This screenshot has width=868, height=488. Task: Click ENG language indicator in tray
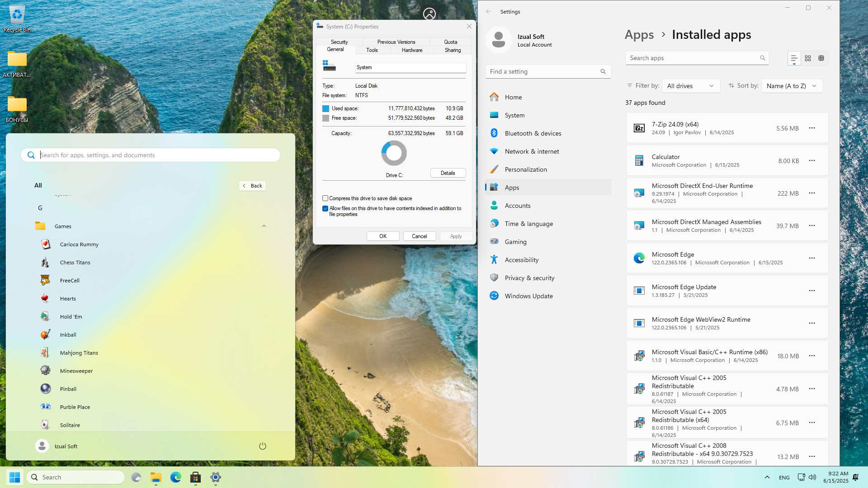pos(784,478)
